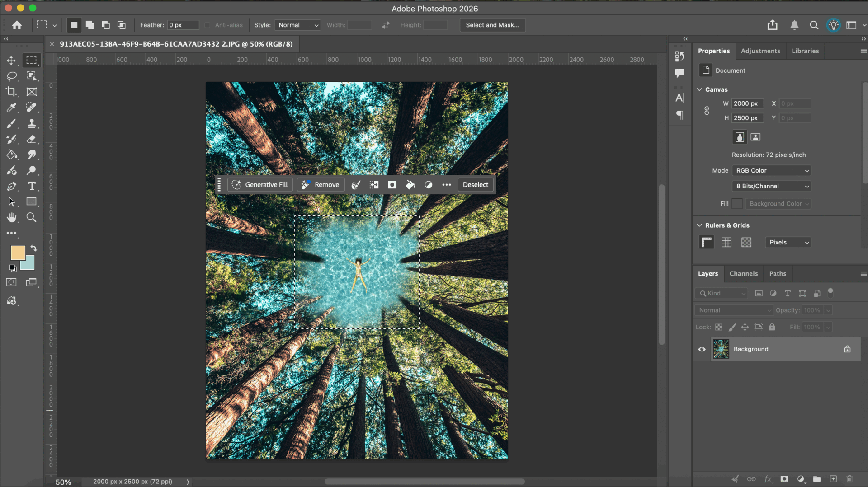Toggle the Anti-alias checkbox

pos(207,25)
